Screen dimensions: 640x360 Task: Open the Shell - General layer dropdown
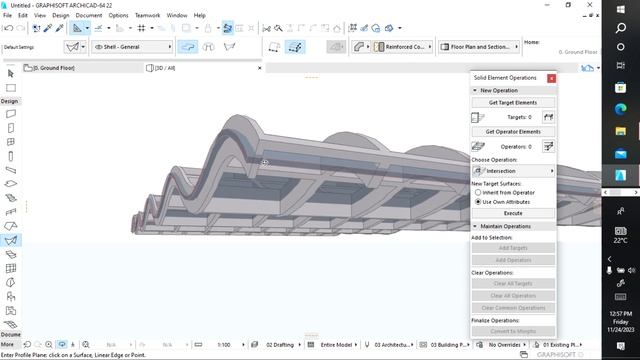[133, 47]
